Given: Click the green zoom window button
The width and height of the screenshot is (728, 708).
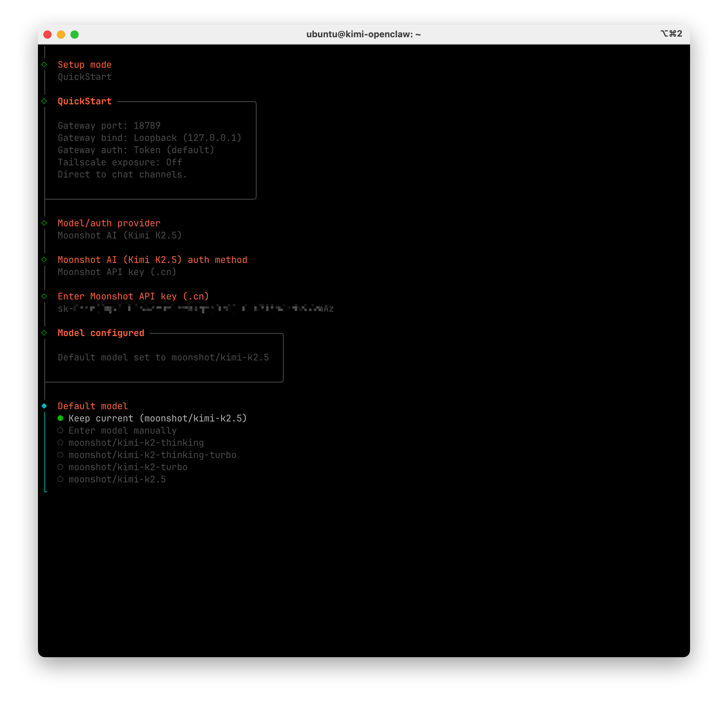Looking at the screenshot, I should point(75,35).
